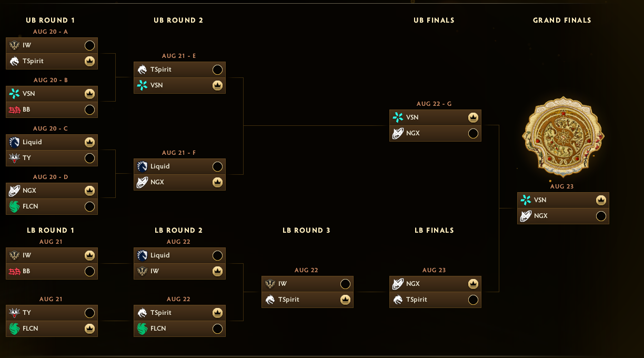Open the Grand Finals header label
The height and width of the screenshot is (358, 644).
tap(562, 20)
